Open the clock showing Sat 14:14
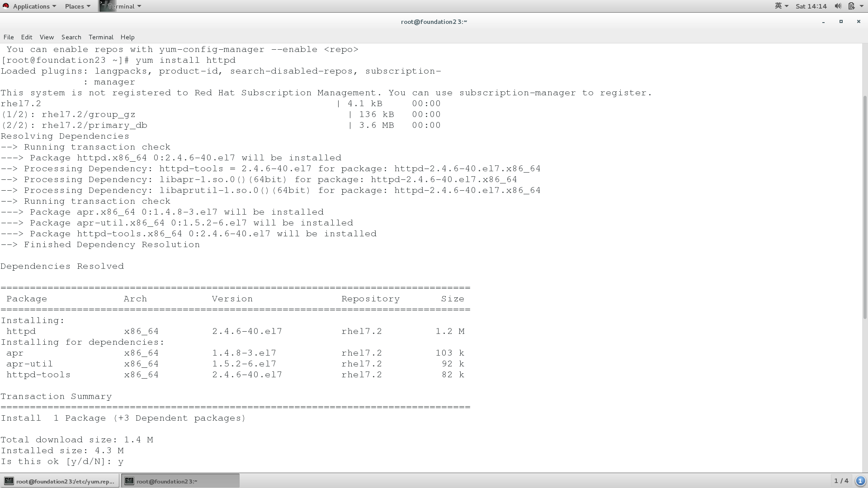This screenshot has height=488, width=868. tap(811, 6)
